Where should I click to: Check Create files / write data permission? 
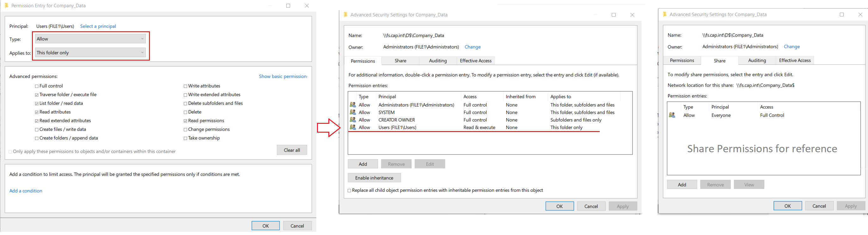37,130
